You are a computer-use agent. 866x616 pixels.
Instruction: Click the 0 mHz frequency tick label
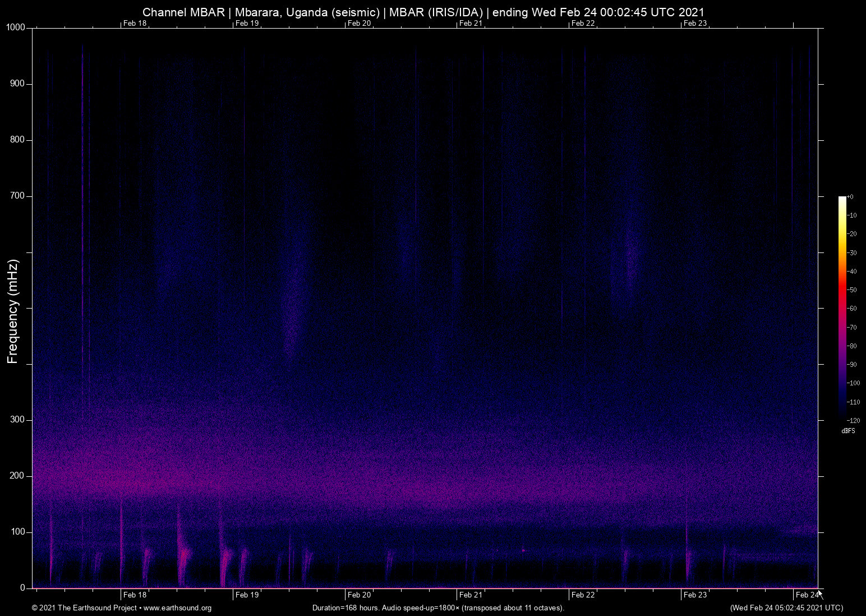point(21,587)
